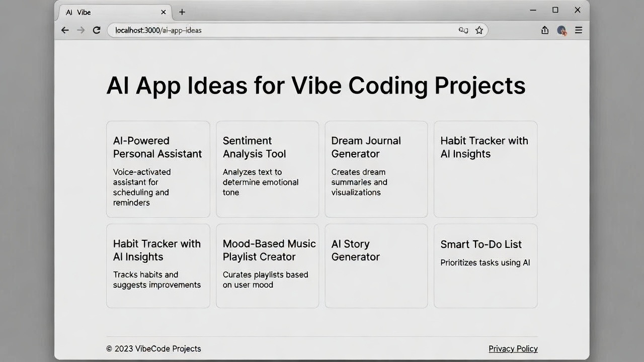Open the Dream Journal Generator card
This screenshot has width=644, height=362.
click(x=376, y=169)
